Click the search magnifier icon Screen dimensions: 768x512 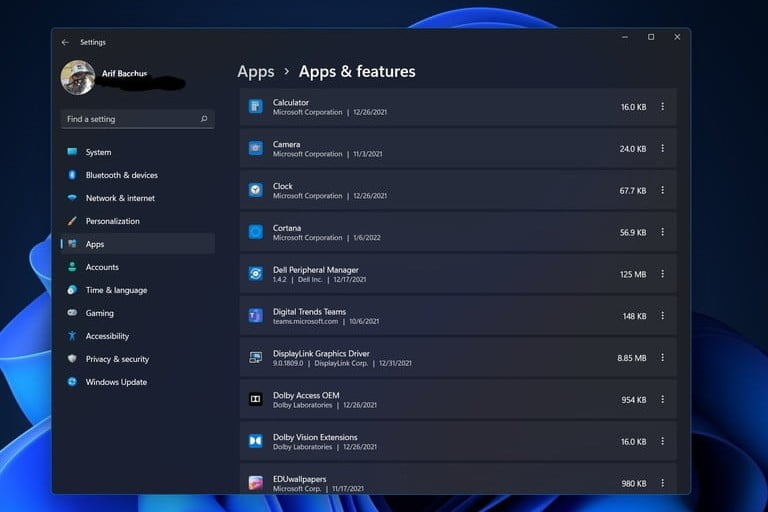click(x=204, y=119)
